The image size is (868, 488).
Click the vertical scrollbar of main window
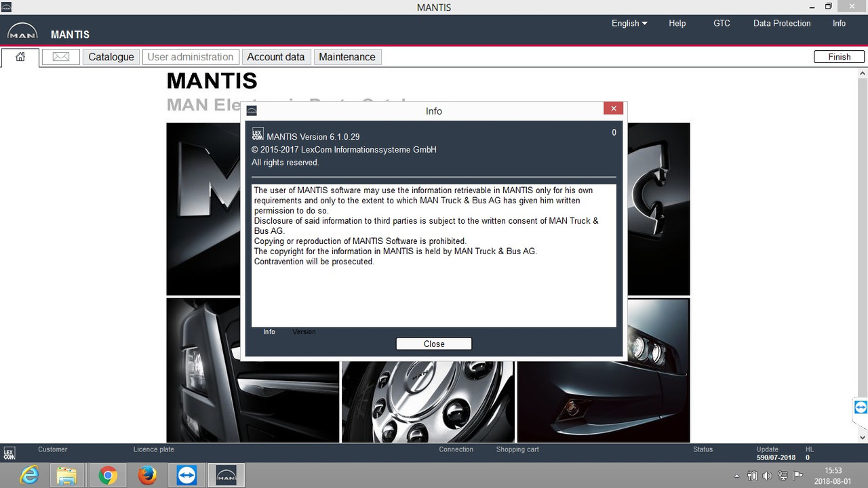863,255
